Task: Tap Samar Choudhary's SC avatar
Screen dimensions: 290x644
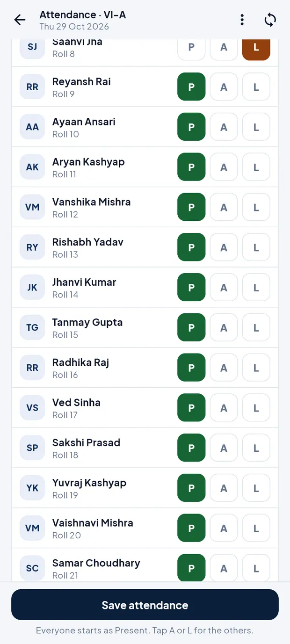Action: click(32, 568)
